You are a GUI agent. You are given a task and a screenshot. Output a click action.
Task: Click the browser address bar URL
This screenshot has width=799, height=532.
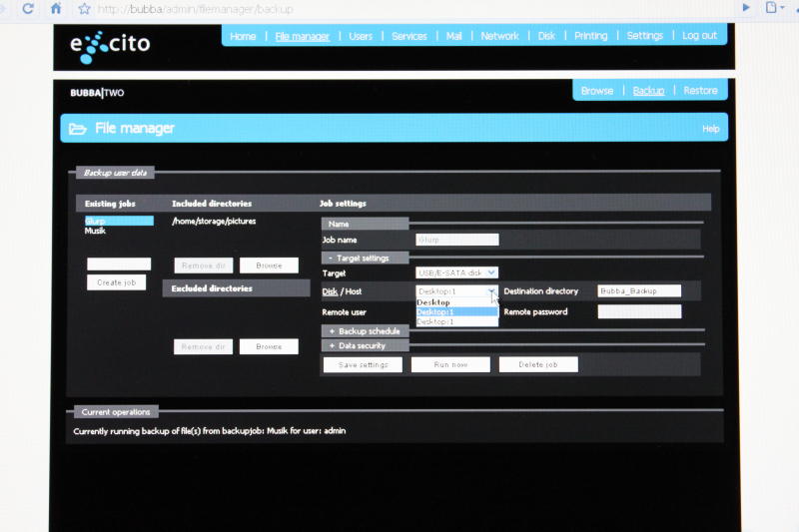click(x=195, y=9)
